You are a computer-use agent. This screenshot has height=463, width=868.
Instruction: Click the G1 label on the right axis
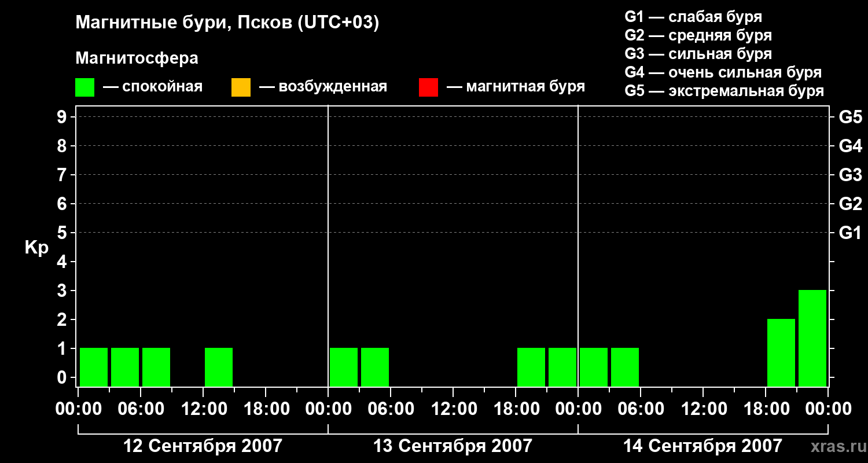(851, 233)
